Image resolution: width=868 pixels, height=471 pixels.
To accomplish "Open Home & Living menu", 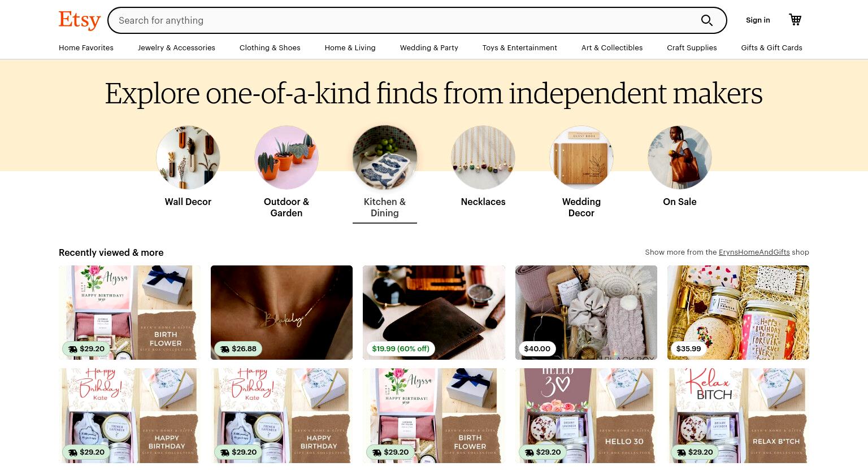I will pos(350,48).
